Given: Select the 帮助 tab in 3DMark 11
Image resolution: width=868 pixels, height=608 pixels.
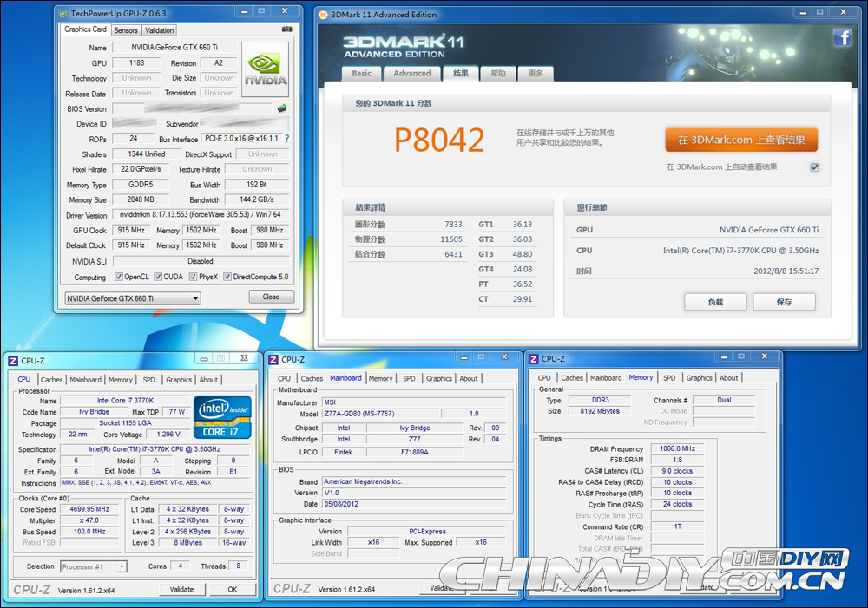Looking at the screenshot, I should 498,73.
